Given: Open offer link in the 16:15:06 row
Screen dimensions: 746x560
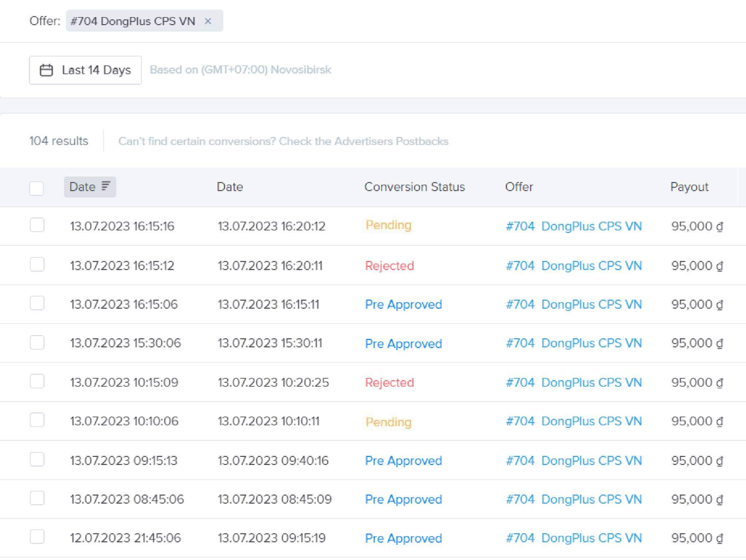Looking at the screenshot, I should pos(574,304).
